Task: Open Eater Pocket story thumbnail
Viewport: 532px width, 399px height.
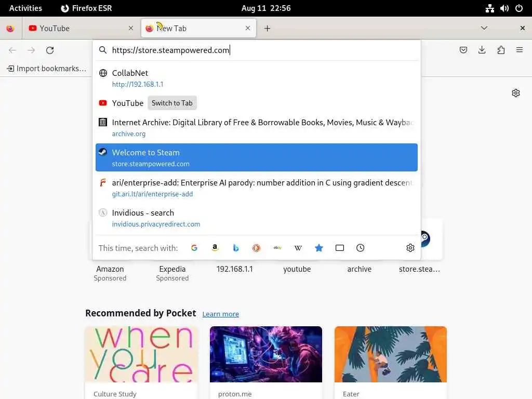Action: (391, 354)
